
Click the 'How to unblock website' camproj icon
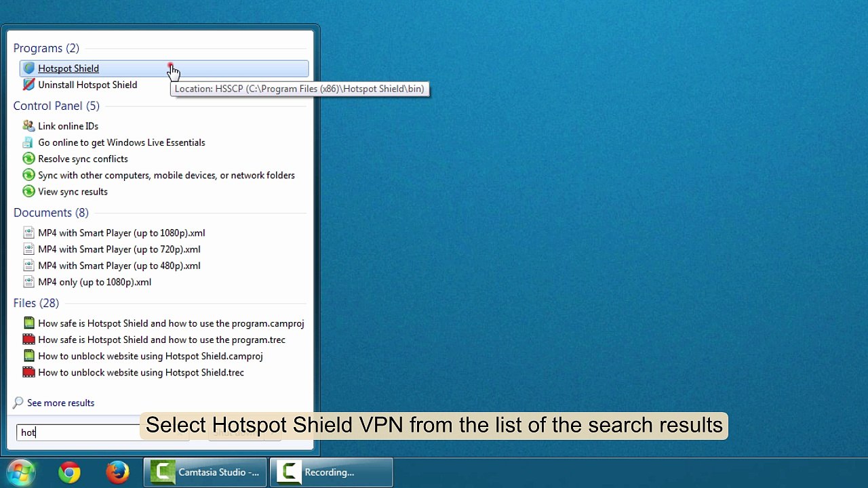tap(28, 356)
